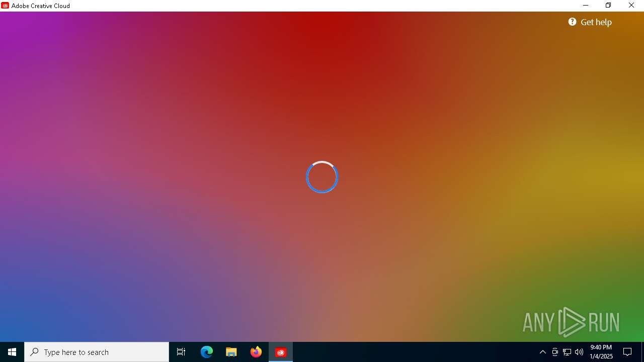
Task: Open the volume speaker tray icon
Action: point(579,352)
